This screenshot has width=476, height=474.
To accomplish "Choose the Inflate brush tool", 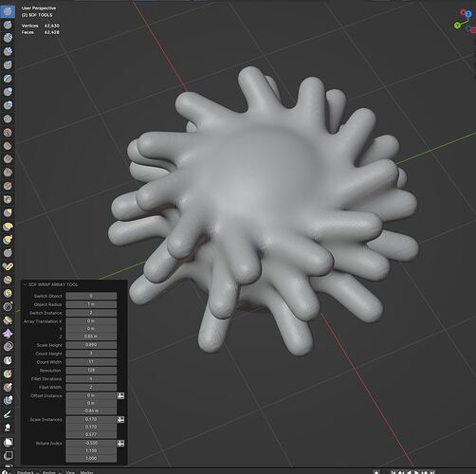I will coord(8,92).
